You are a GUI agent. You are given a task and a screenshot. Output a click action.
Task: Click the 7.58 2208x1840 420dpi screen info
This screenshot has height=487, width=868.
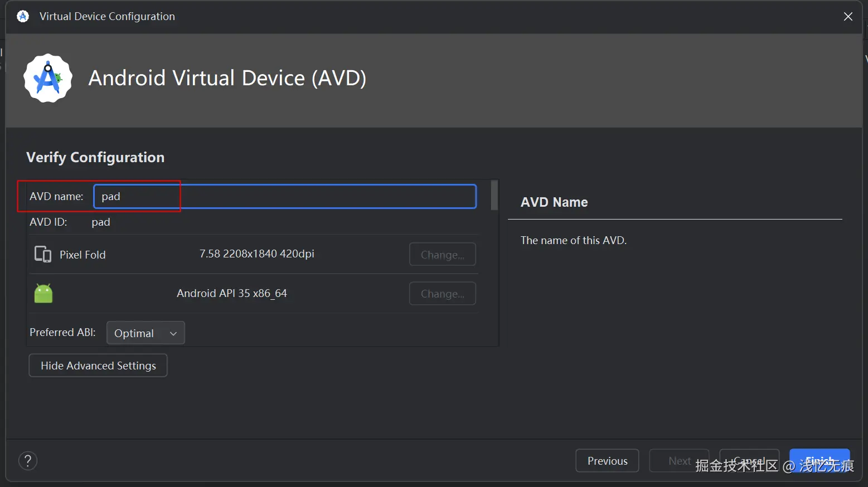point(257,254)
